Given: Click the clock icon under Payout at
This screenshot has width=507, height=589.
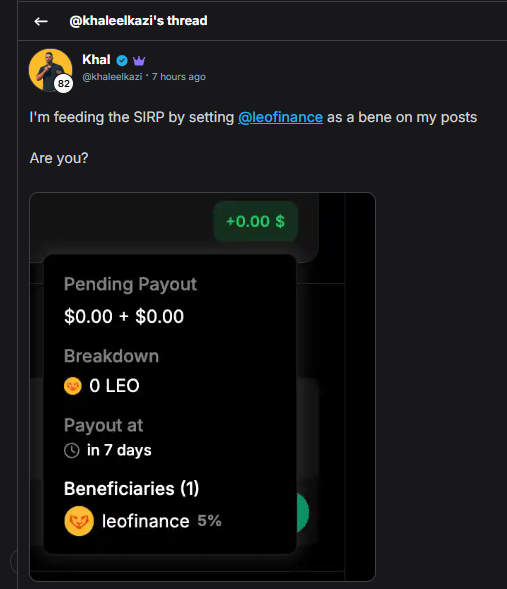Looking at the screenshot, I should pos(72,450).
